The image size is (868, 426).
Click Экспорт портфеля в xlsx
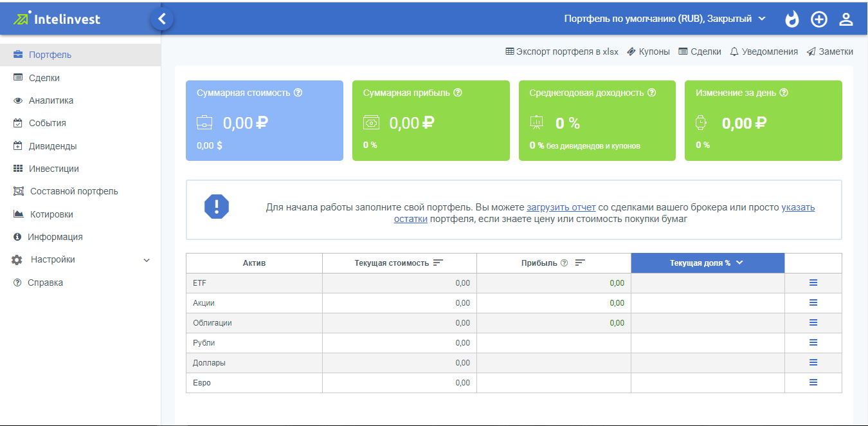562,51
